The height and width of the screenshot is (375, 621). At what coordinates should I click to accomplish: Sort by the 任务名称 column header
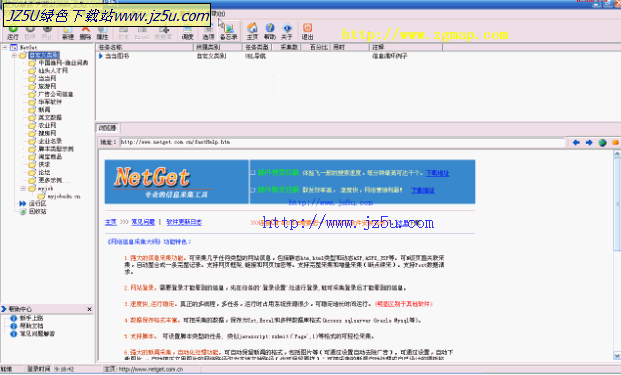(x=145, y=48)
